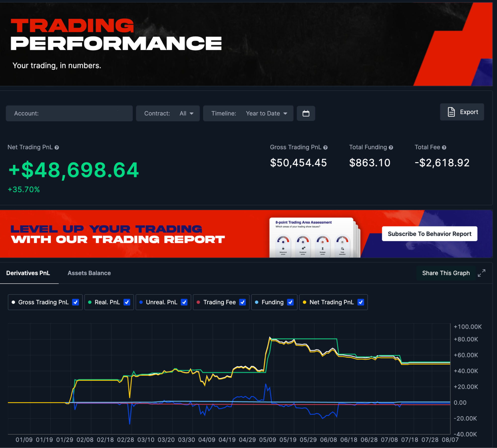This screenshot has width=497, height=448.
Task: Click help icon beside Net Trading PnL
Action: [x=57, y=148]
